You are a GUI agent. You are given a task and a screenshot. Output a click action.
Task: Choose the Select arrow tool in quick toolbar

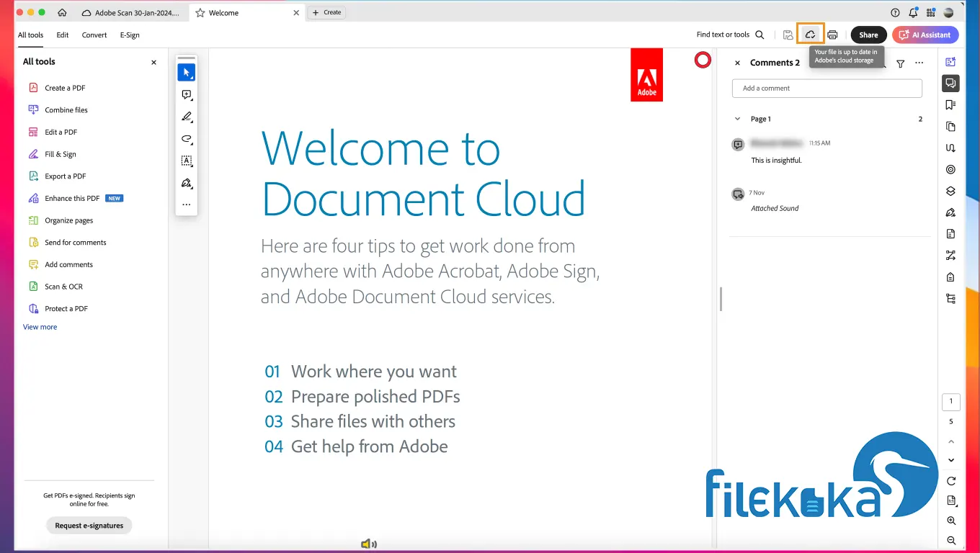point(186,72)
